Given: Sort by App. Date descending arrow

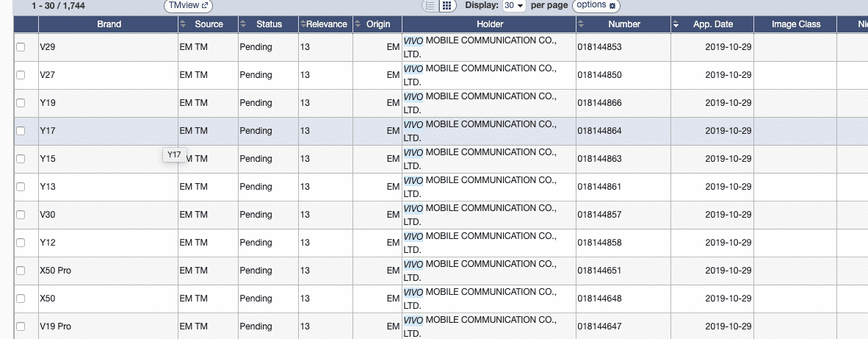Looking at the screenshot, I should click(x=676, y=24).
